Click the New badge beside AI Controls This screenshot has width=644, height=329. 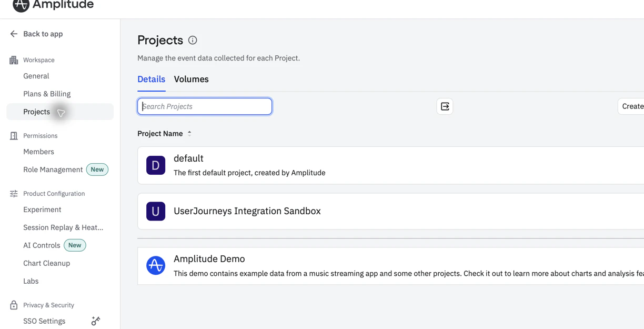pos(75,245)
